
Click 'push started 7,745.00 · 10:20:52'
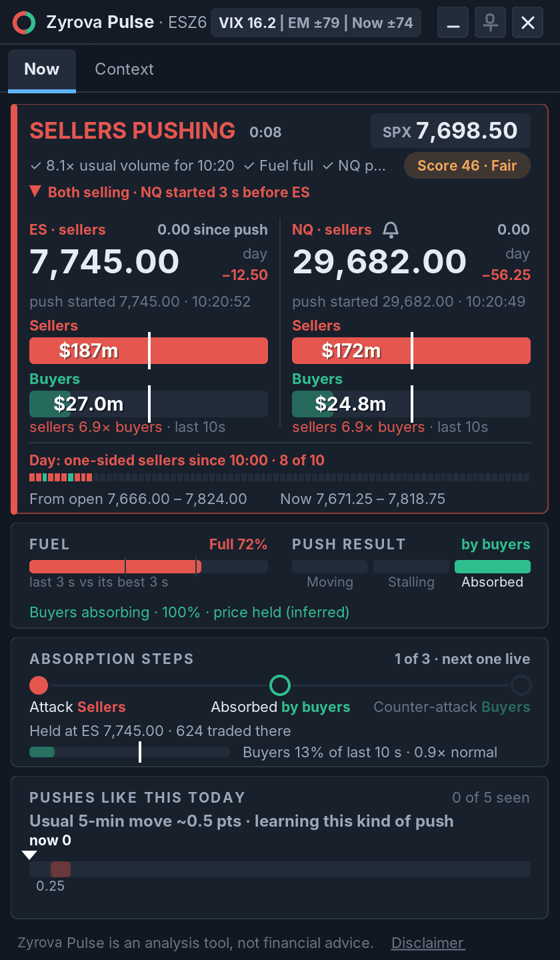click(140, 301)
